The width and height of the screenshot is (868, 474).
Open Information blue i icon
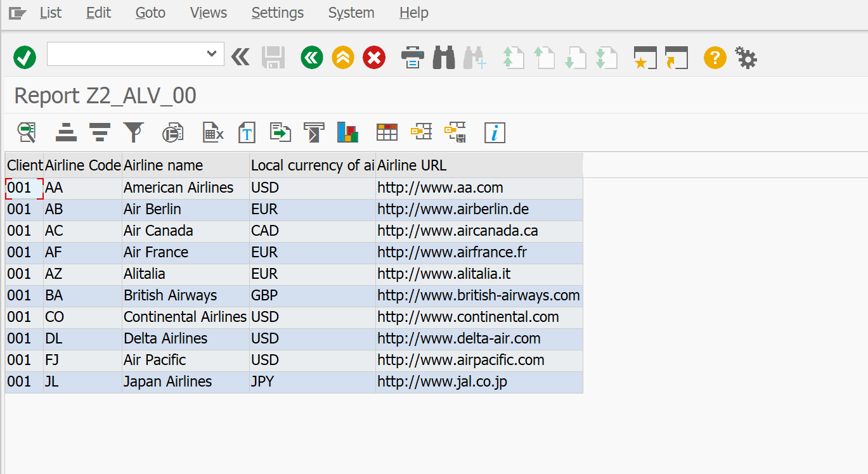point(495,132)
